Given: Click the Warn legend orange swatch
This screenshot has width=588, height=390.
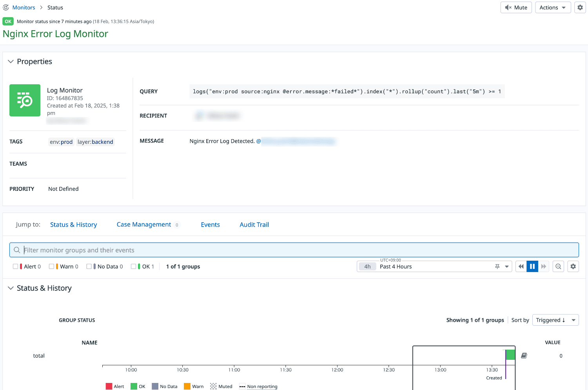Looking at the screenshot, I should (187, 386).
